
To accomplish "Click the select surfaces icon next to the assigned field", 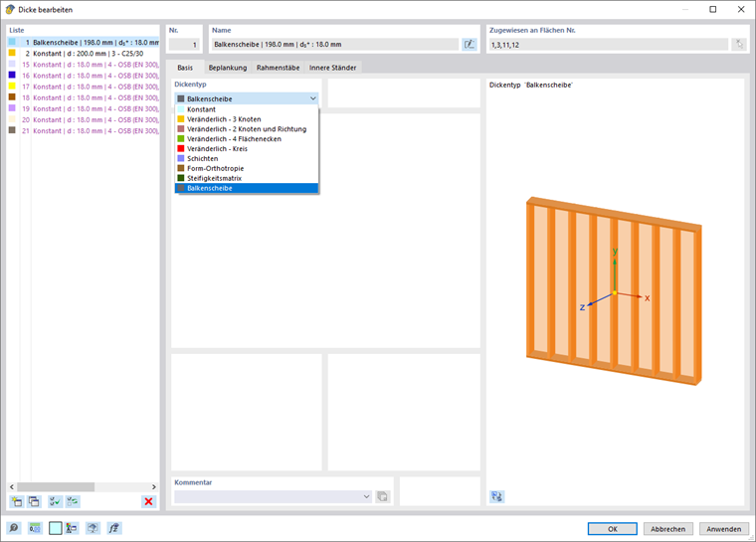I will click(x=739, y=45).
